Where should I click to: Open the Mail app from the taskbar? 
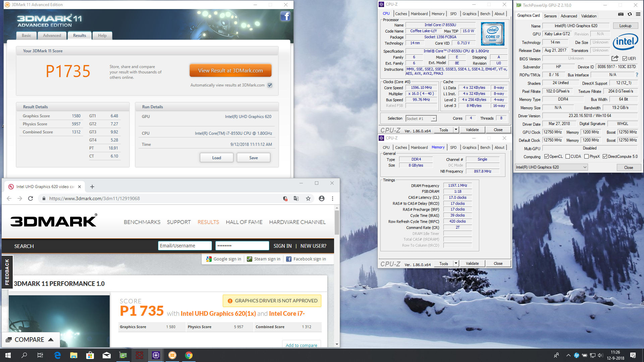click(107, 355)
